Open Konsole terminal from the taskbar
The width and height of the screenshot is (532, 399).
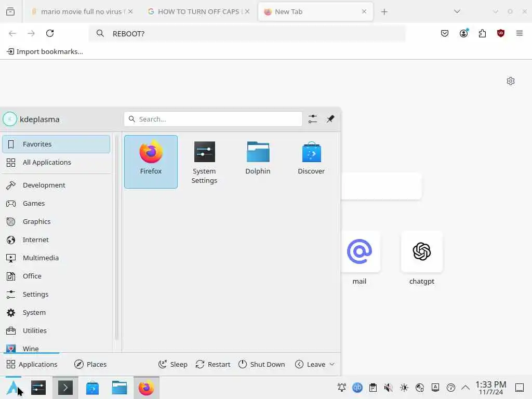65,388
